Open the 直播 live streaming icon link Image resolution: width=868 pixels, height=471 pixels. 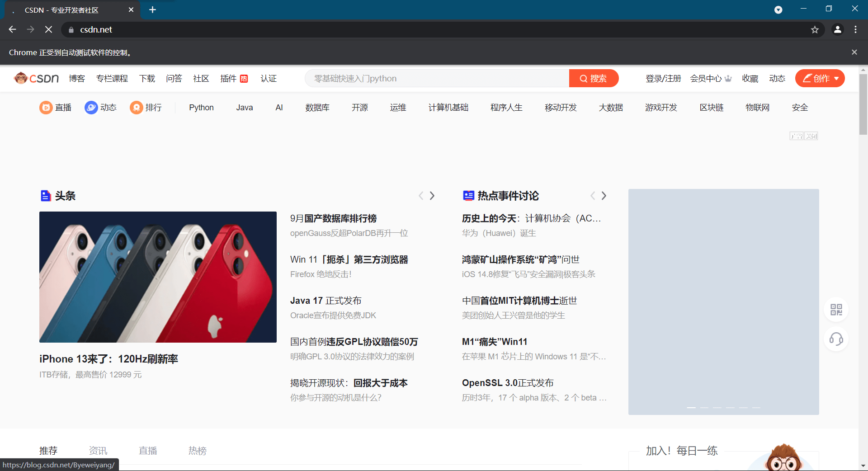coord(55,108)
